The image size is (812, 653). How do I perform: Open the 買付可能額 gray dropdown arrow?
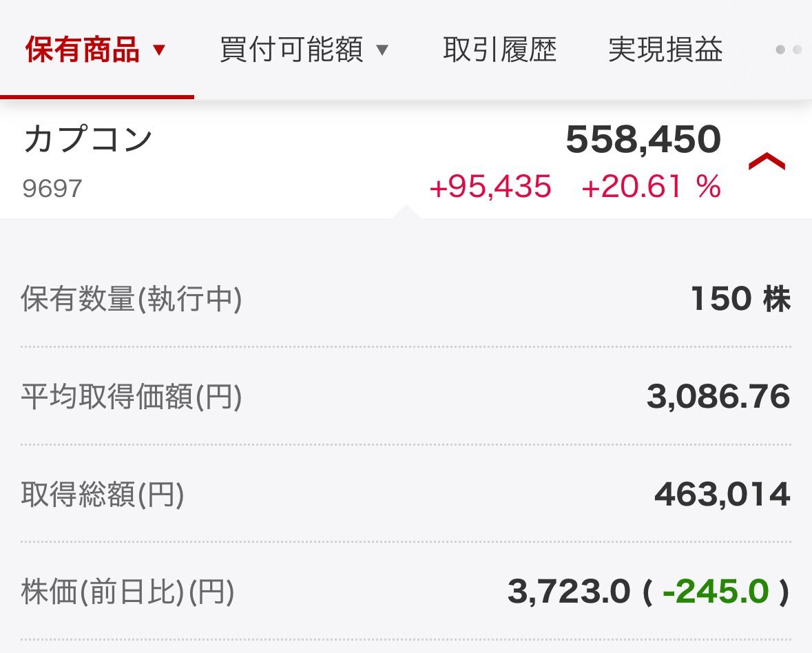[382, 50]
